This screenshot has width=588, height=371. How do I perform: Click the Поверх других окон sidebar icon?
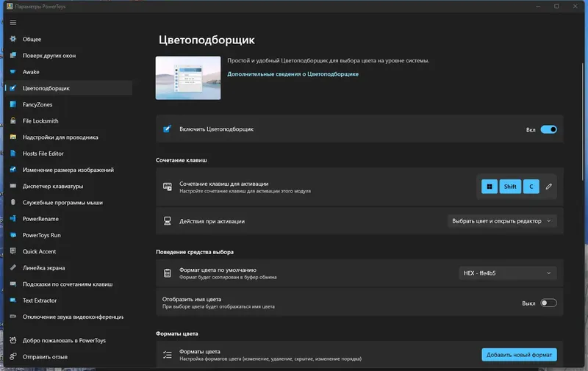coord(13,55)
